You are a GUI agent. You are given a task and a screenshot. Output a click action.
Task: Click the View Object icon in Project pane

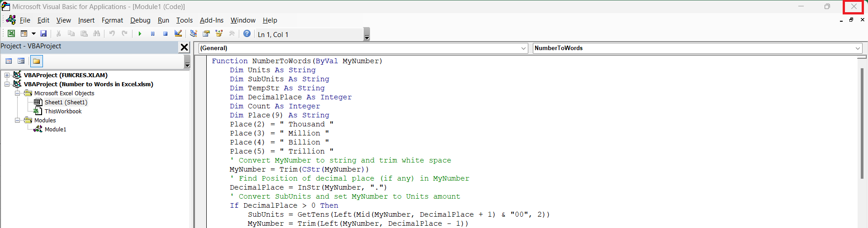pos(21,61)
